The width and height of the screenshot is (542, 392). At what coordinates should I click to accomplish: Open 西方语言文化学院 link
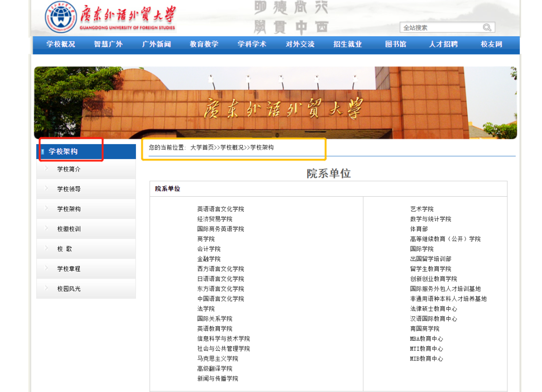[220, 269]
